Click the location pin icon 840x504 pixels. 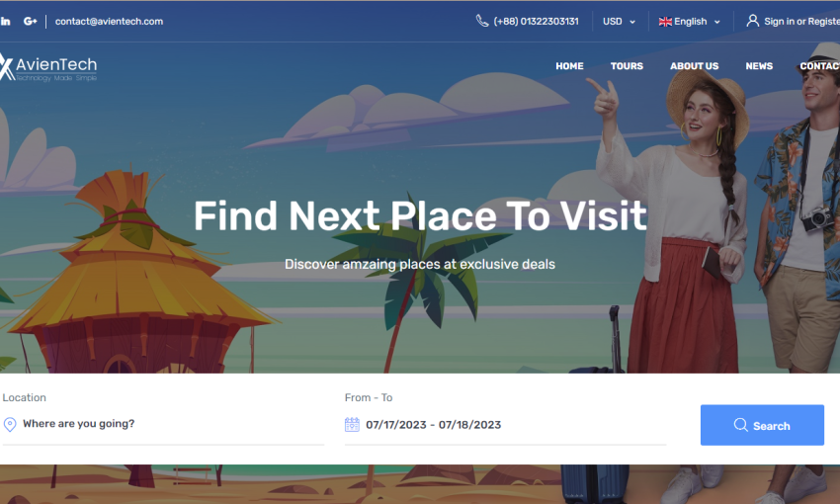point(10,424)
